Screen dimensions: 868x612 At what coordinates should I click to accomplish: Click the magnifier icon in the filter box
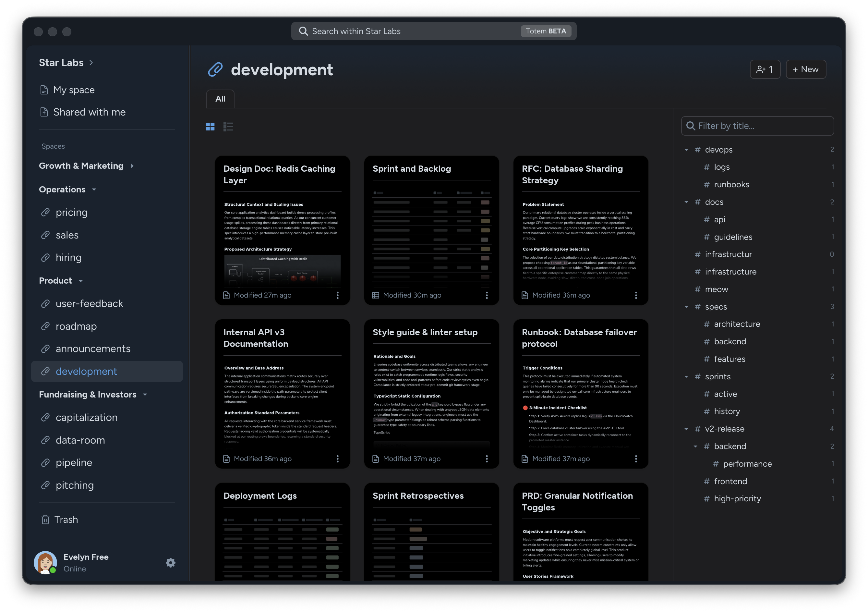pyautogui.click(x=690, y=126)
